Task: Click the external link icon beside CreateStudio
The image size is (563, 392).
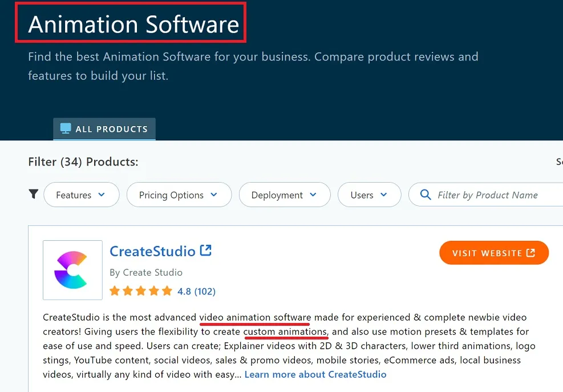Action: pyautogui.click(x=206, y=250)
